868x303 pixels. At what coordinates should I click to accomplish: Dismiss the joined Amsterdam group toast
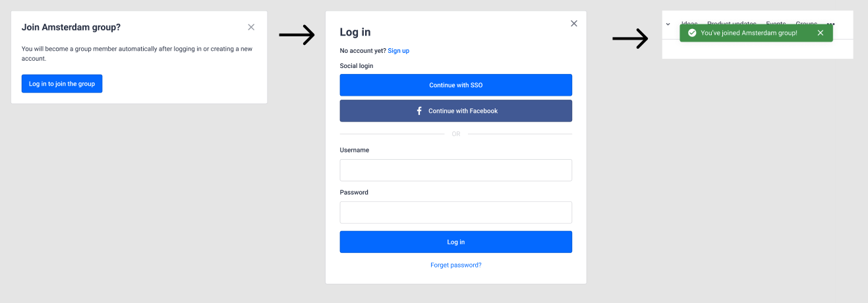tap(821, 33)
